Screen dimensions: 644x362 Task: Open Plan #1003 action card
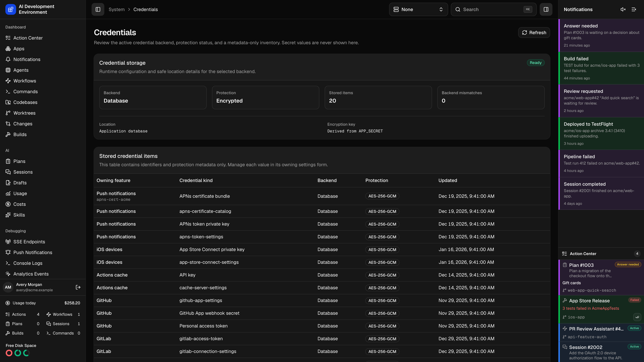[601, 277]
